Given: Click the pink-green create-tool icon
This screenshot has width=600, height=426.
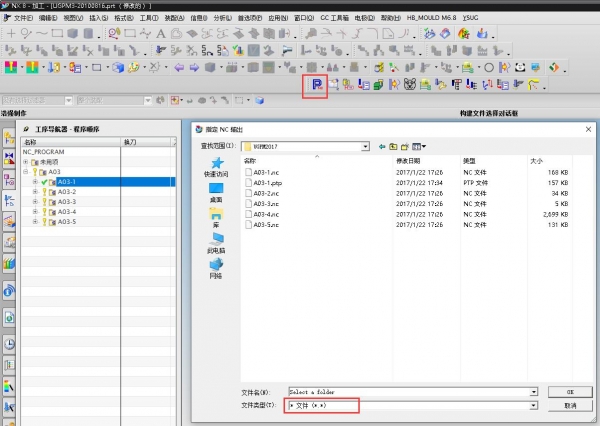Looking at the screenshot, I should click(11, 68).
